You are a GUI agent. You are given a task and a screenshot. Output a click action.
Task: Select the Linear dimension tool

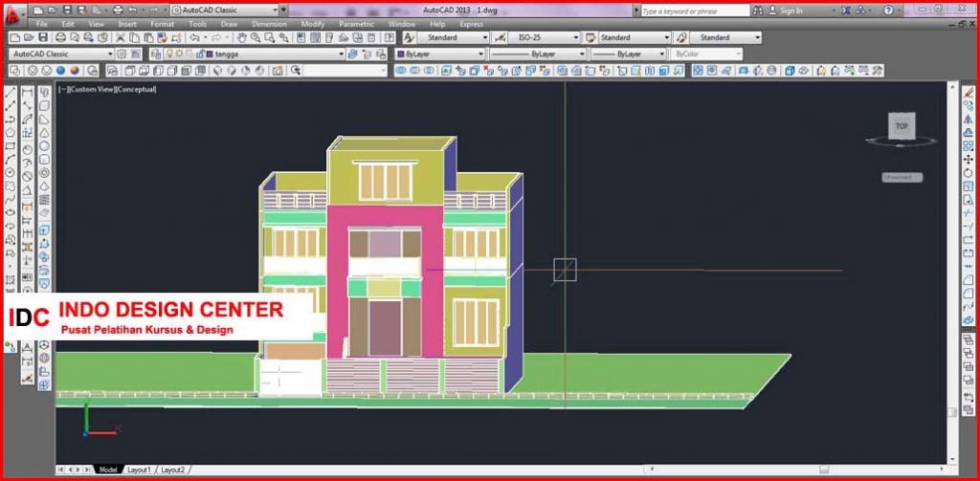27,93
